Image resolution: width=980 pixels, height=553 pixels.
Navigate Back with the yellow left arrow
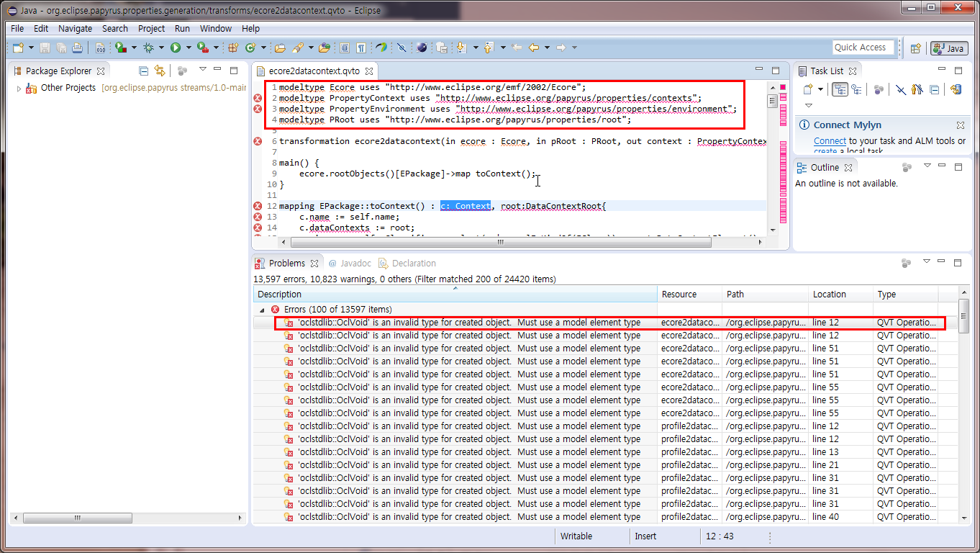[534, 48]
